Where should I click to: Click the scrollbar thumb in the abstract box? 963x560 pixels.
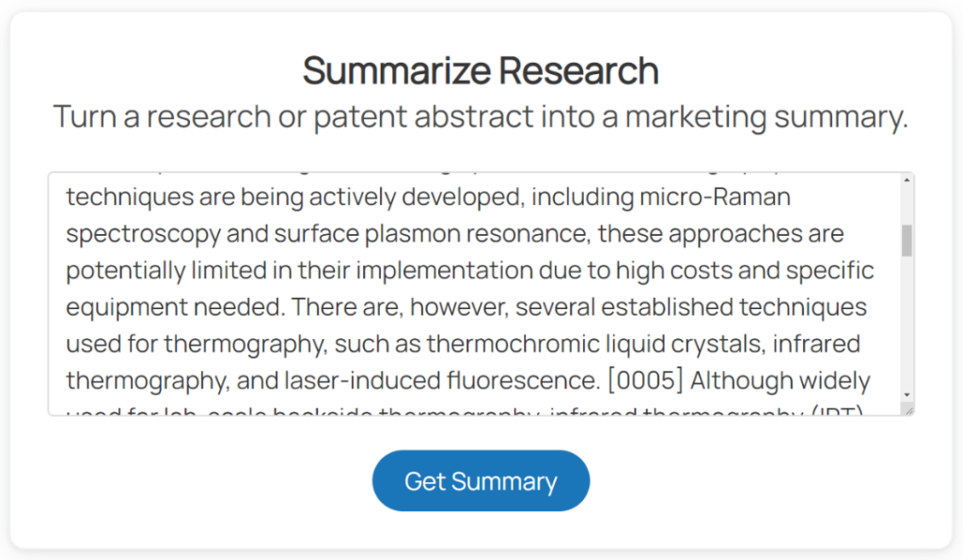907,241
